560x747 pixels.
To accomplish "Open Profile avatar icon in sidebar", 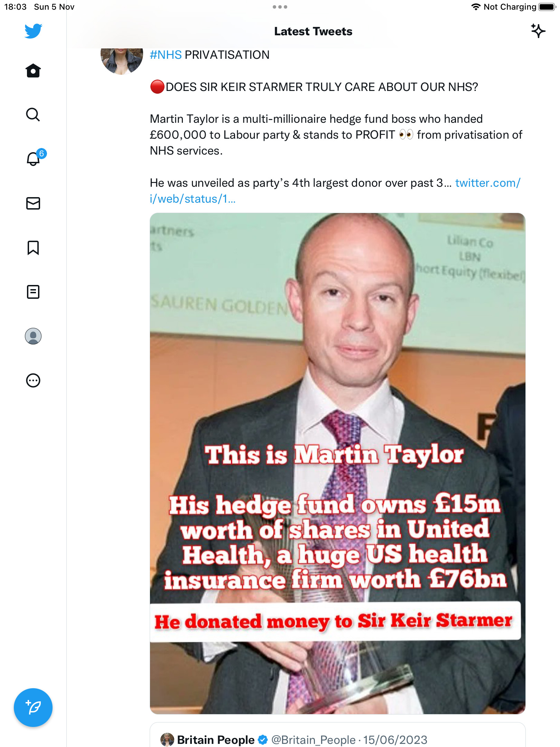I will point(33,336).
